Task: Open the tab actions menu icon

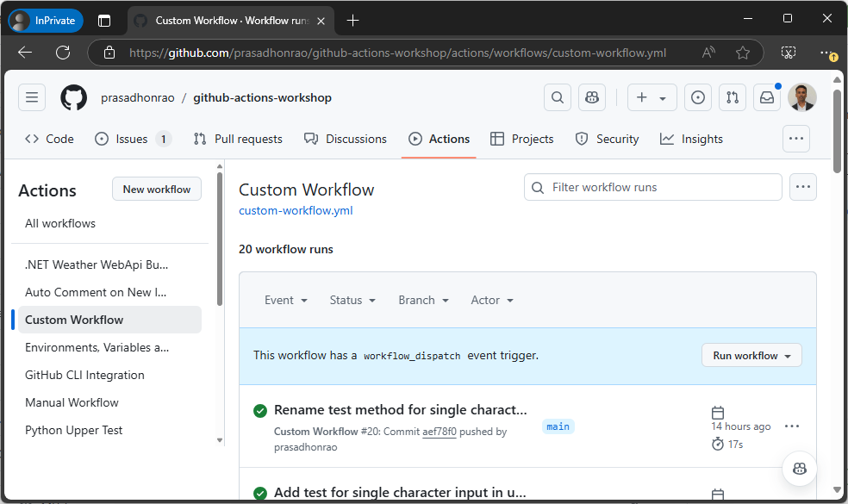Action: [x=104, y=21]
